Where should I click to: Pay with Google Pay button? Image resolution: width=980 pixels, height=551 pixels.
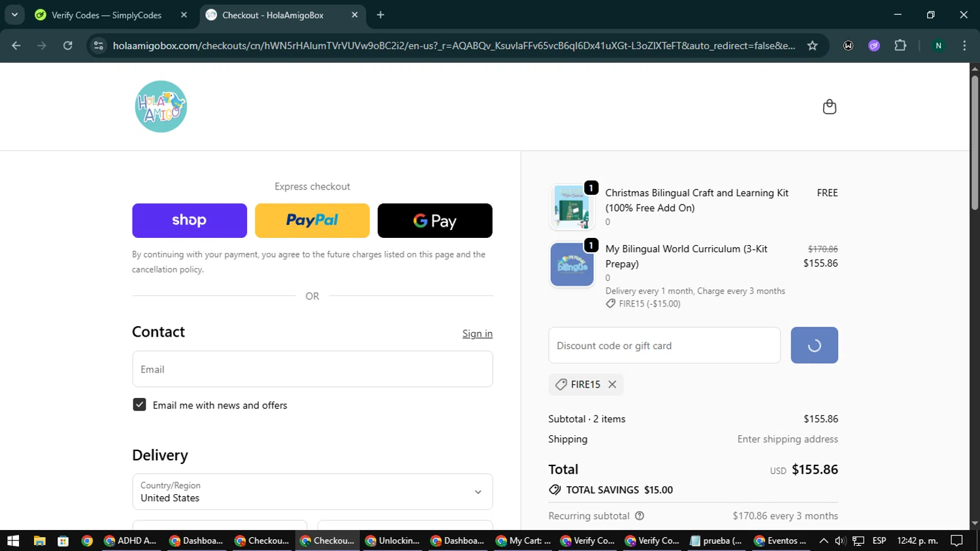coord(435,220)
